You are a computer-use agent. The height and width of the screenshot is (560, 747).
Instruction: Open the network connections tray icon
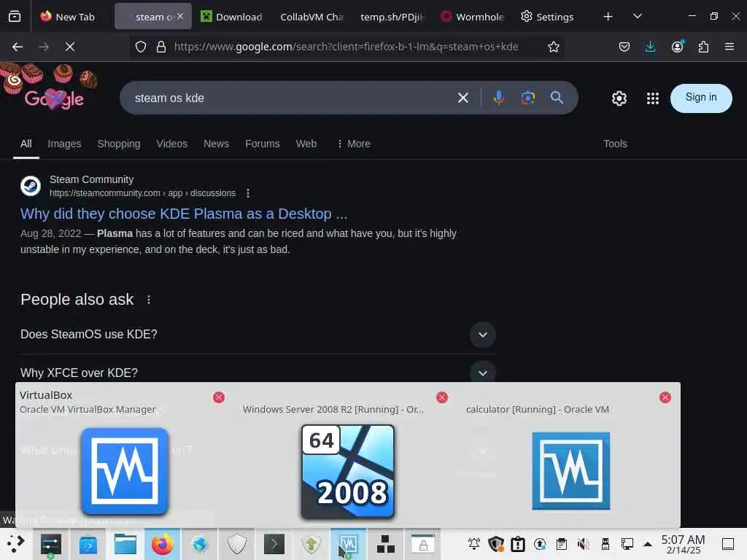[x=627, y=544]
